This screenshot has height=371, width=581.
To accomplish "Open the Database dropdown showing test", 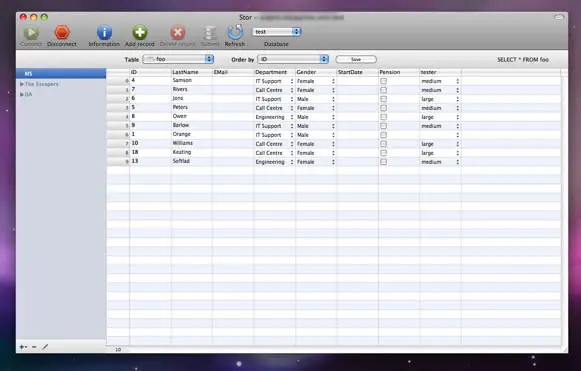I will coord(276,32).
